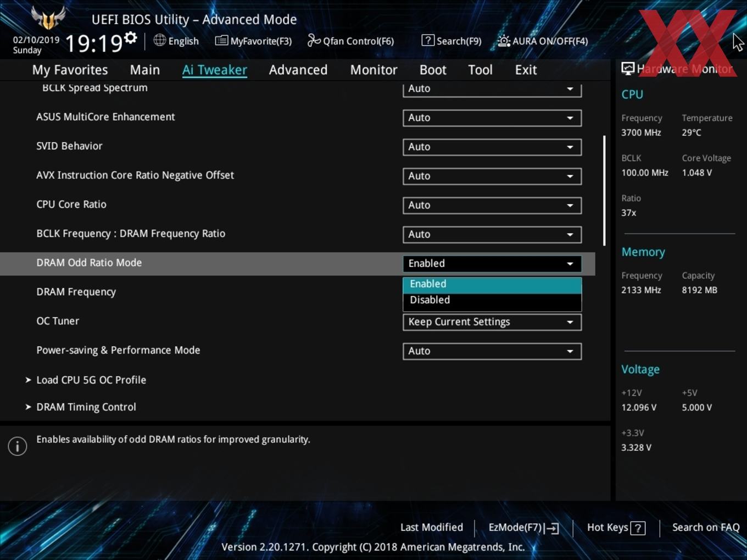Switch to EzMode(F7)

(523, 528)
